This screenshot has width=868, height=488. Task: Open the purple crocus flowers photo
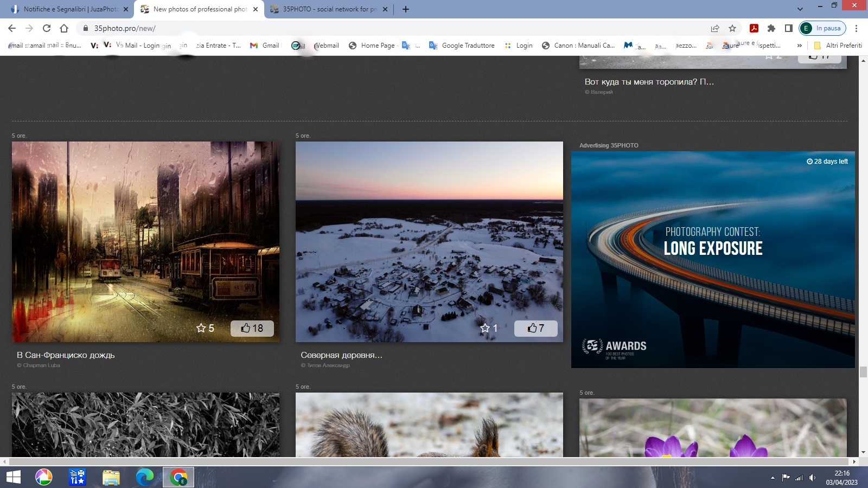click(x=713, y=428)
